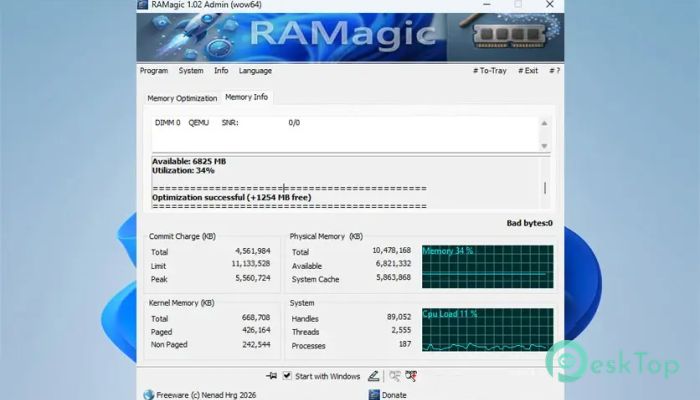700x400 pixels.
Task: Click the DIMM list scroll down arrow
Action: coord(544,146)
